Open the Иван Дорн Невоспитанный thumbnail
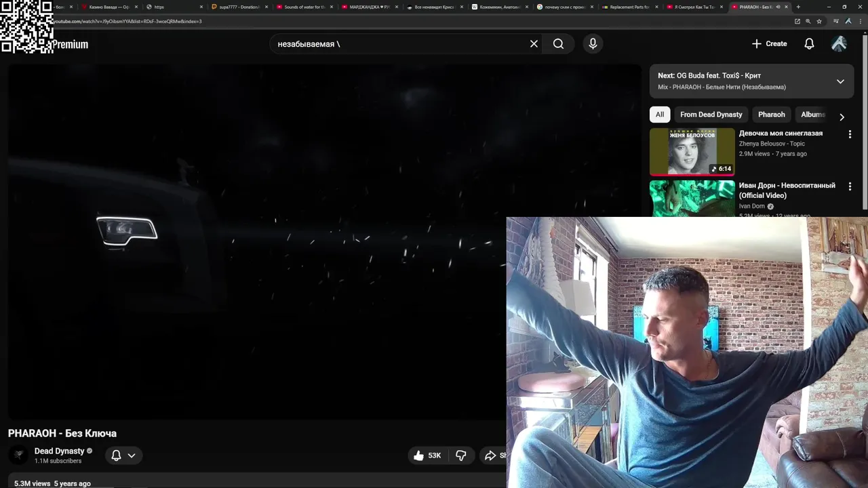Viewport: 868px width, 488px height. tap(692, 199)
